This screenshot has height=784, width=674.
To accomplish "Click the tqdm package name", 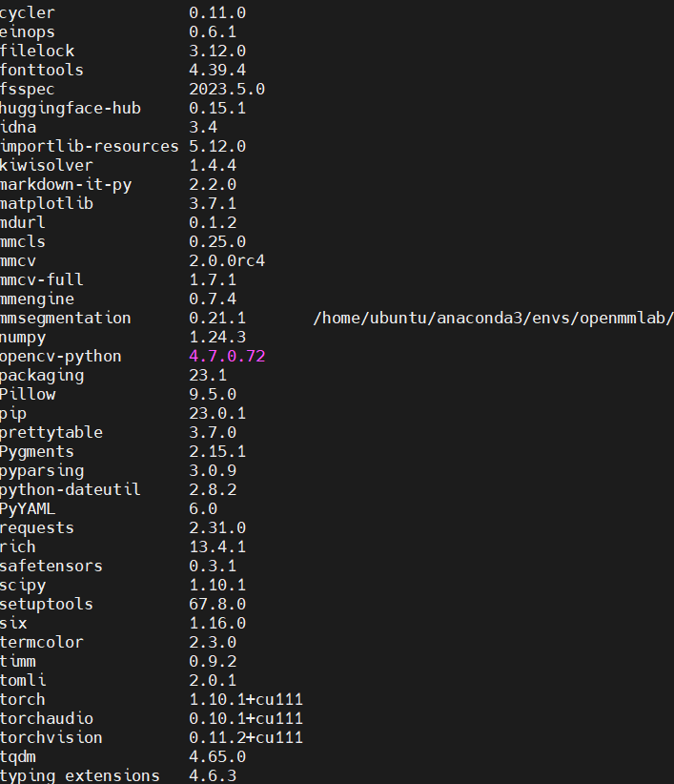I will coord(18,757).
